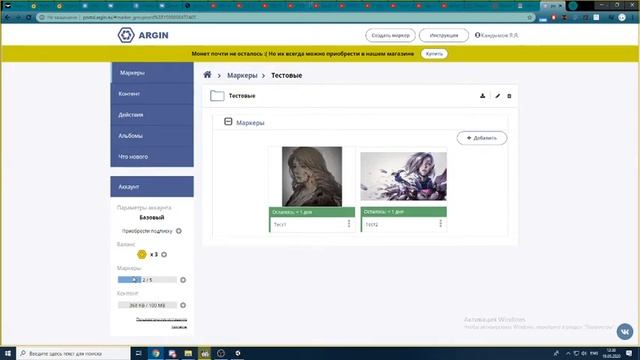The width and height of the screenshot is (640, 360).
Task: Open the Аккаунт sidebar section
Action: [x=152, y=187]
